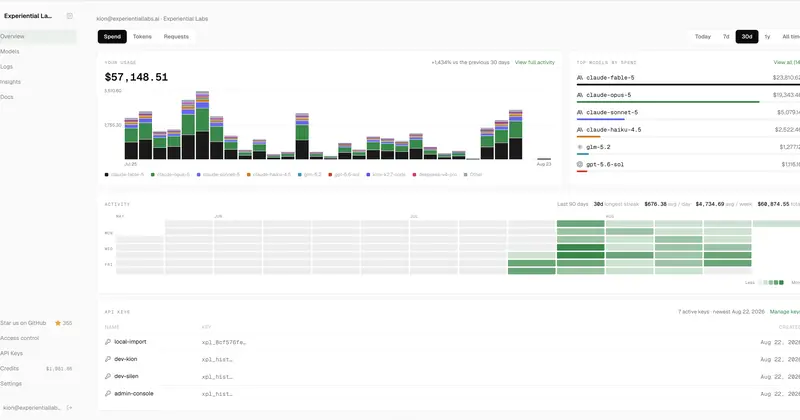Click the provider icon beside glm-5.2

580,147
